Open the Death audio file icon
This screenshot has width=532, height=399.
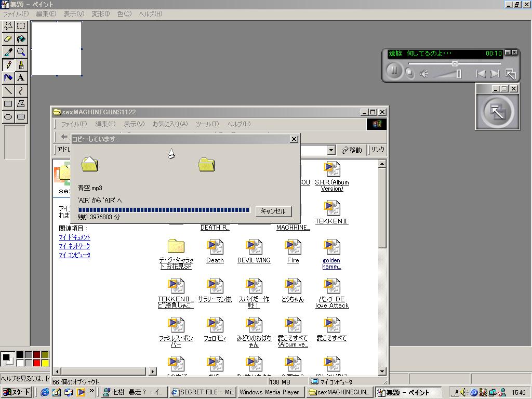point(215,247)
